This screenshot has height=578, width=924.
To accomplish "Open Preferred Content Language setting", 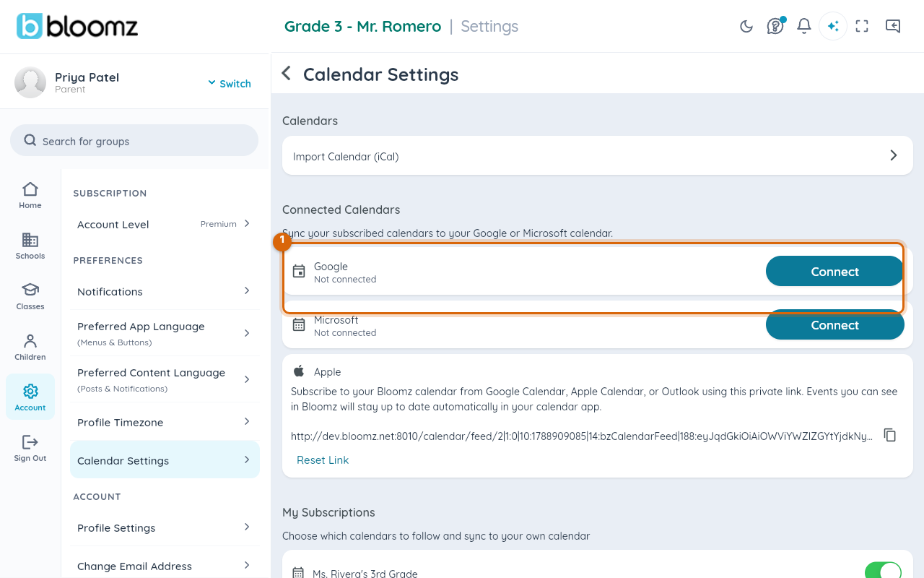I will tap(165, 379).
